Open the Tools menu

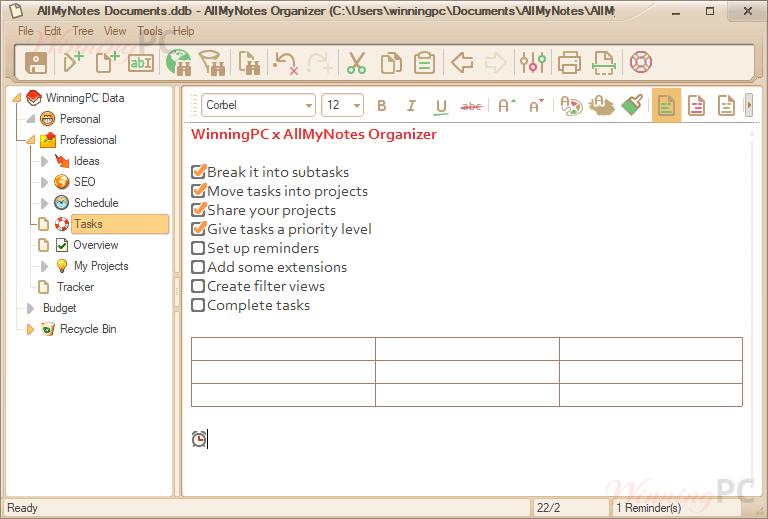tap(149, 31)
